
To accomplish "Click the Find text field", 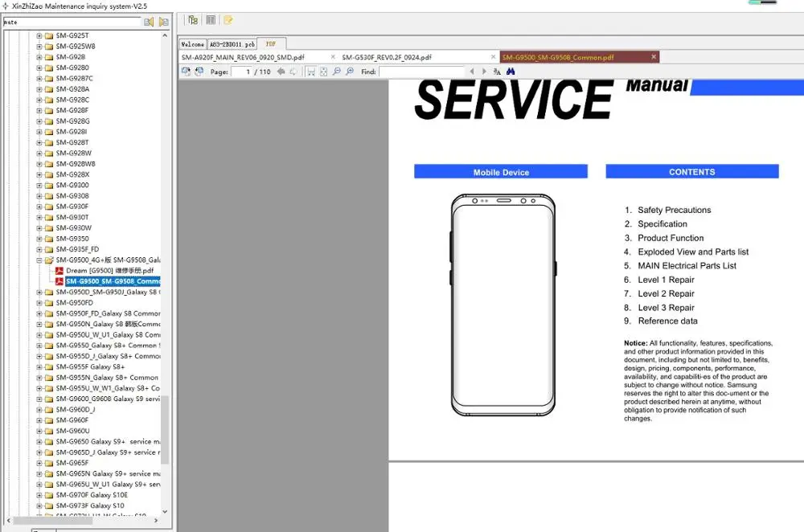I will tap(421, 72).
